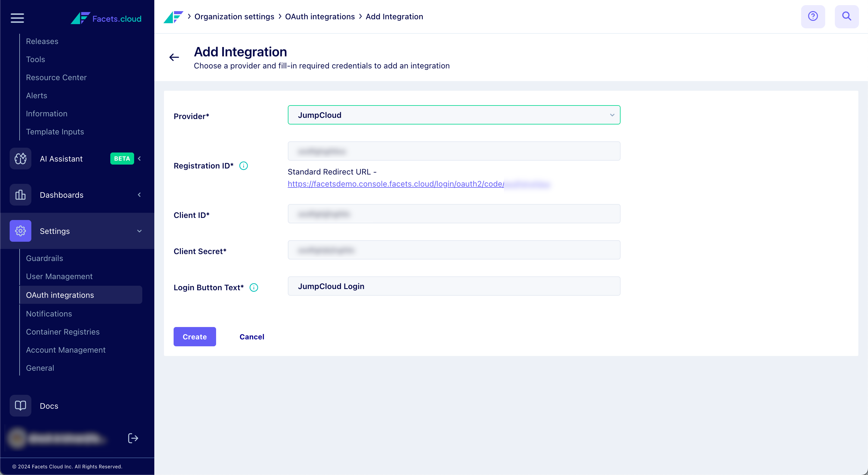868x475 pixels.
Task: Show Registration ID info tooltip icon
Action: click(x=244, y=166)
